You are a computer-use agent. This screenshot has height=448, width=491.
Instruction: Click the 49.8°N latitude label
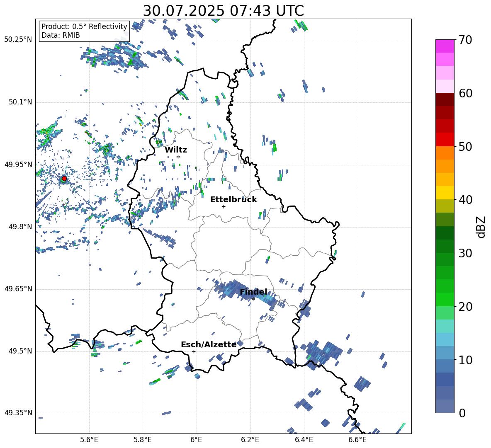(x=20, y=227)
